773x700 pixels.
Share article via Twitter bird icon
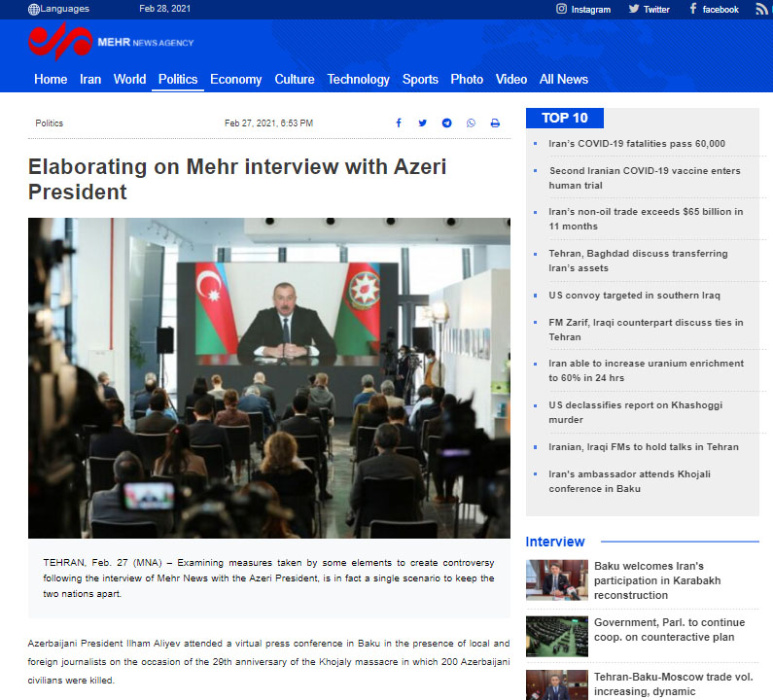(x=423, y=122)
